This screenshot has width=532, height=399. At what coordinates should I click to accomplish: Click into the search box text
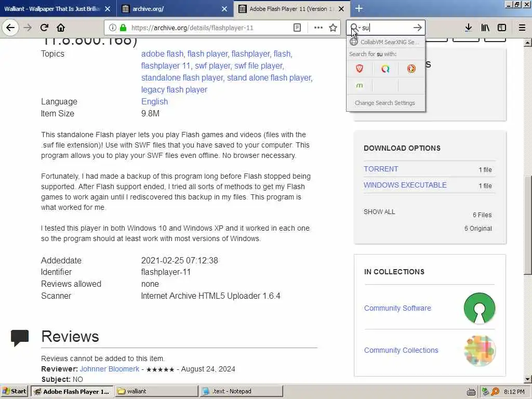pyautogui.click(x=386, y=28)
